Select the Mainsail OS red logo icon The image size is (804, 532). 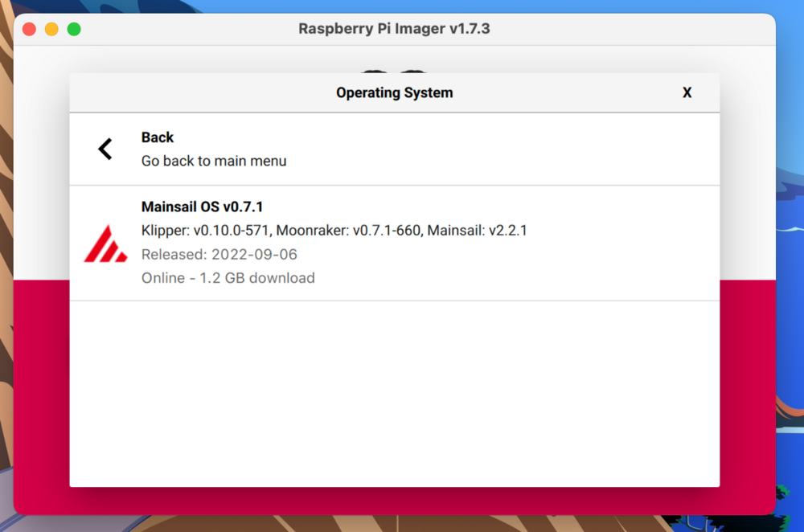click(105, 243)
